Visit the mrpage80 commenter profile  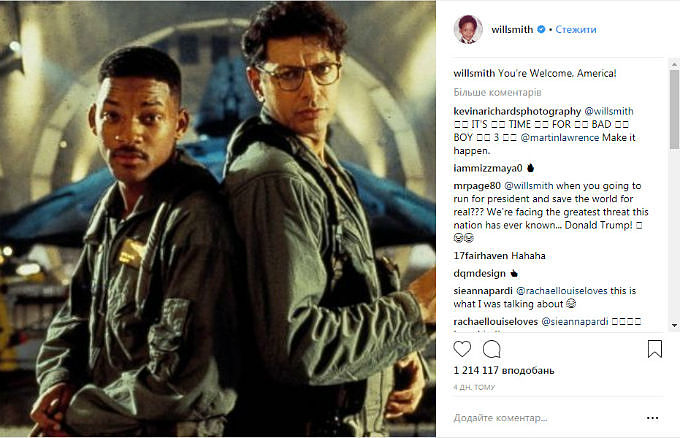click(x=477, y=186)
